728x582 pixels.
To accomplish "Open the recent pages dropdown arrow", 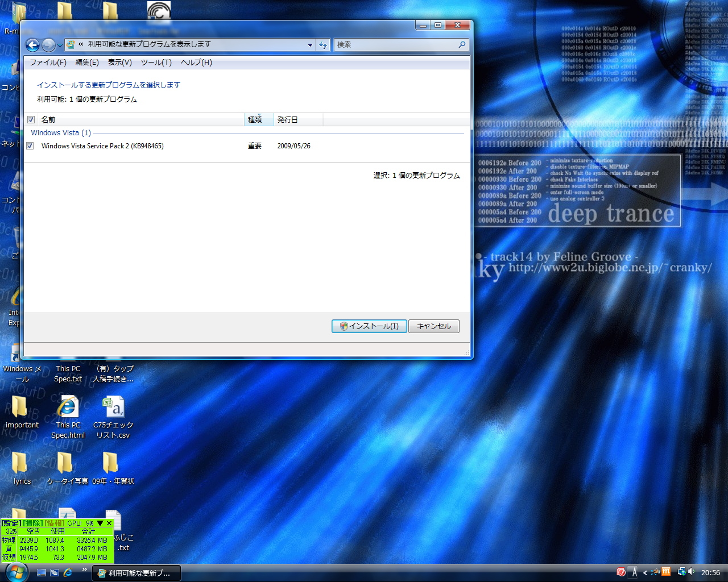I will click(x=60, y=45).
